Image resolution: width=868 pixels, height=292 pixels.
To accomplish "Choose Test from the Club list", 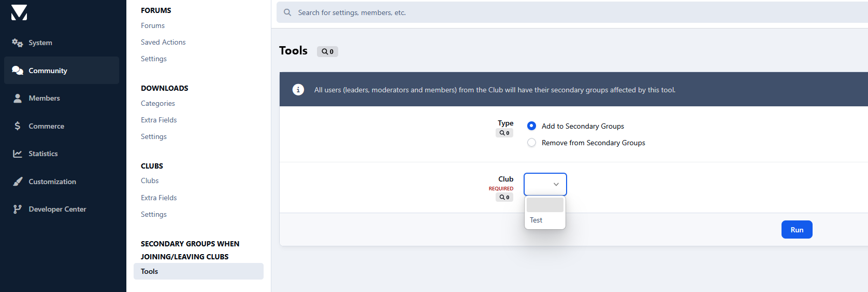I will [537, 220].
